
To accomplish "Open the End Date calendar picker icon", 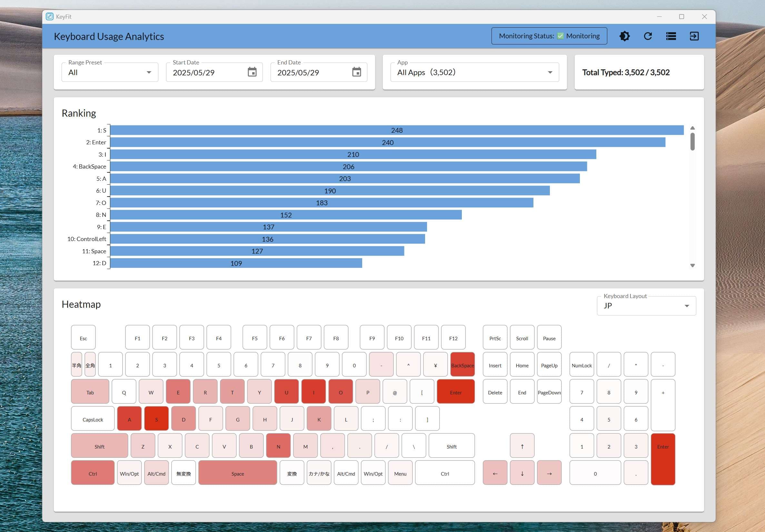I will tap(356, 72).
